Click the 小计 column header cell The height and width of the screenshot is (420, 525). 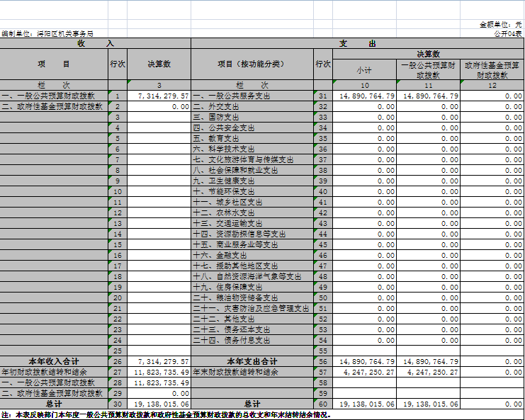point(364,69)
